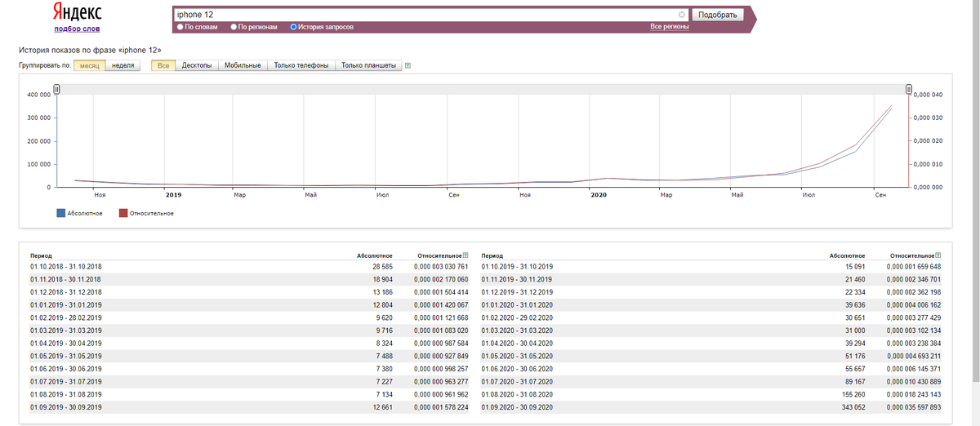The height and width of the screenshot is (426, 980).
Task: Select the row 01.03.2019 - 31.03.2019
Action: pyautogui.click(x=249, y=330)
